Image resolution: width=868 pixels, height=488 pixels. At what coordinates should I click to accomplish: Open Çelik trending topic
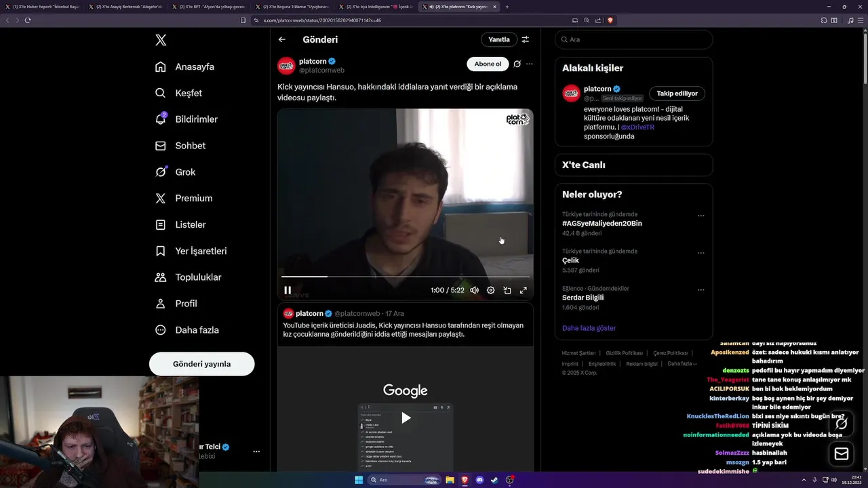pos(570,260)
